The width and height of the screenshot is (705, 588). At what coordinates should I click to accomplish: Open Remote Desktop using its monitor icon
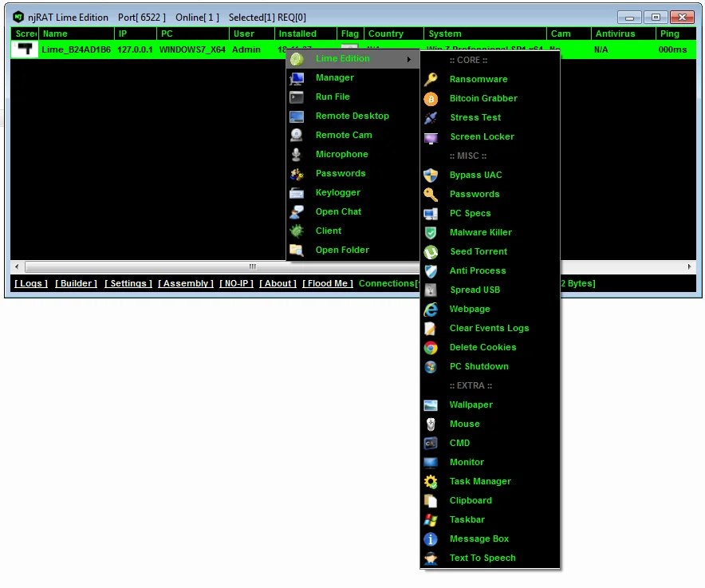tap(297, 116)
